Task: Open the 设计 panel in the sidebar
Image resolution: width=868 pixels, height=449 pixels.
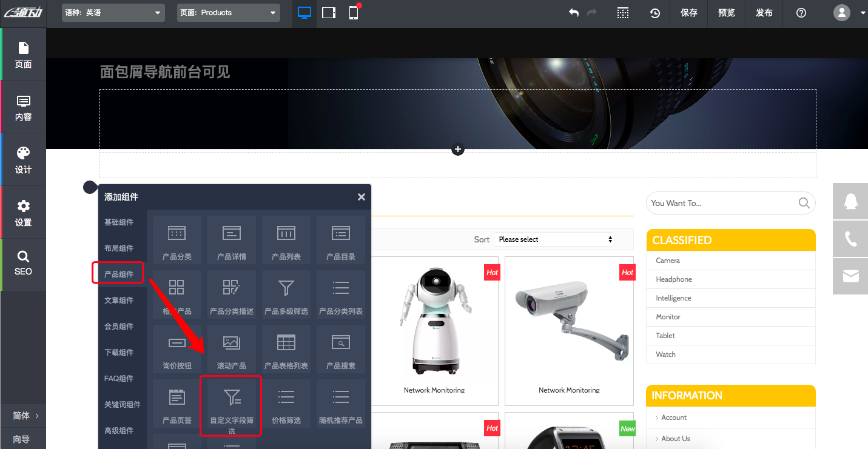Action: (x=23, y=159)
